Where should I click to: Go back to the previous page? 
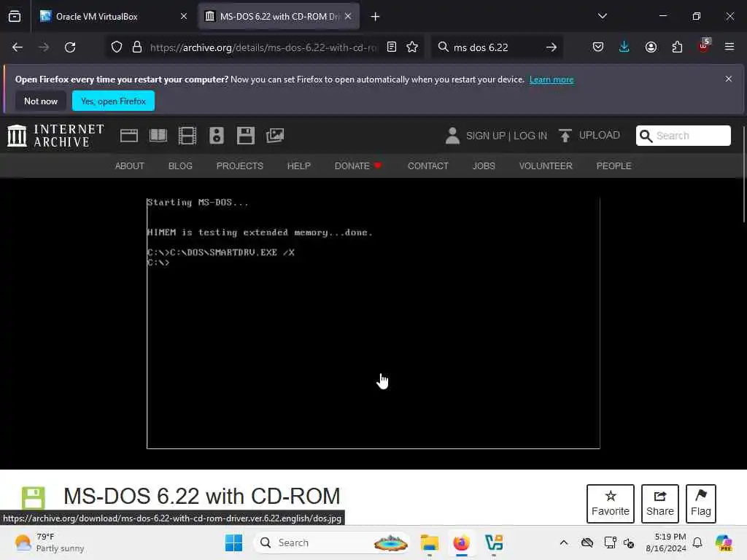(x=18, y=47)
